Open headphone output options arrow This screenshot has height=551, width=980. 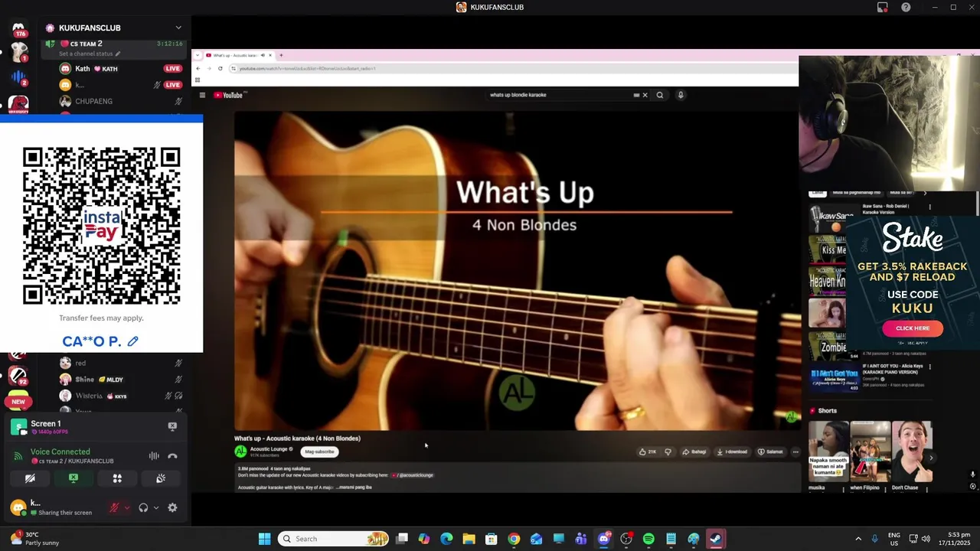(x=156, y=507)
